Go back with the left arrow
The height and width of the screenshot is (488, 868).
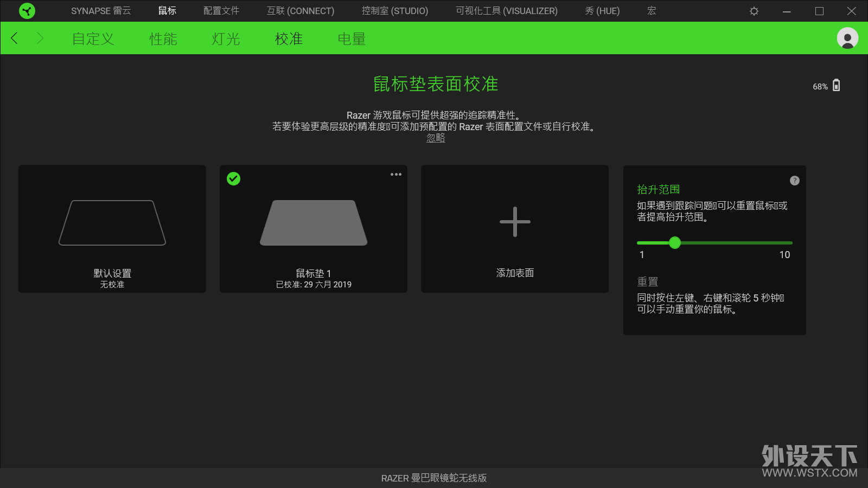coord(15,38)
